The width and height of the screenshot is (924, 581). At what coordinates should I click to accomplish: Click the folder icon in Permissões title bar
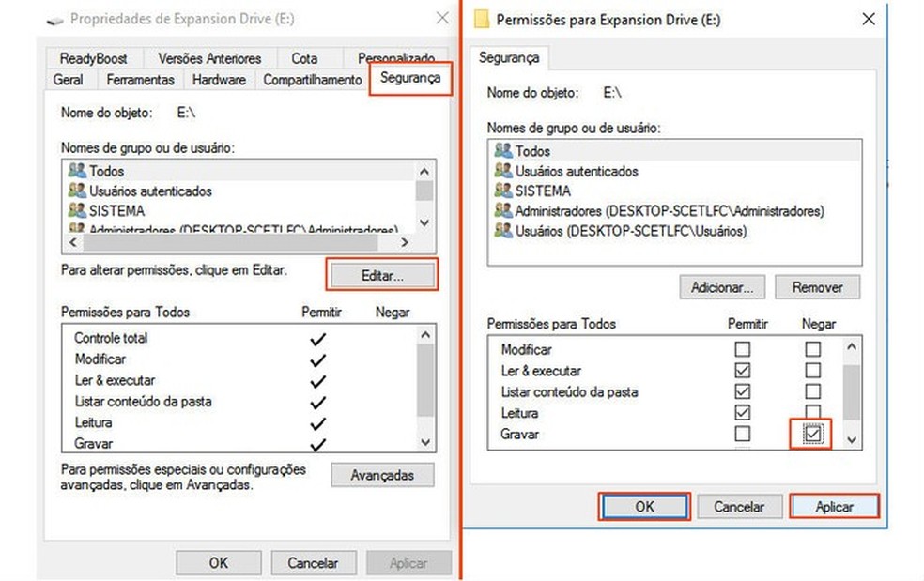pos(483,19)
